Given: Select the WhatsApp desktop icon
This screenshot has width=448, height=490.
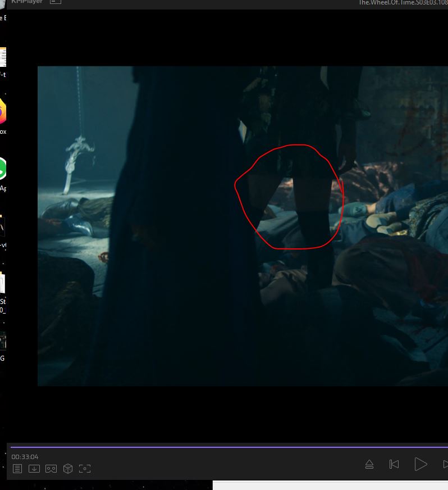Looking at the screenshot, I should tap(2, 169).
